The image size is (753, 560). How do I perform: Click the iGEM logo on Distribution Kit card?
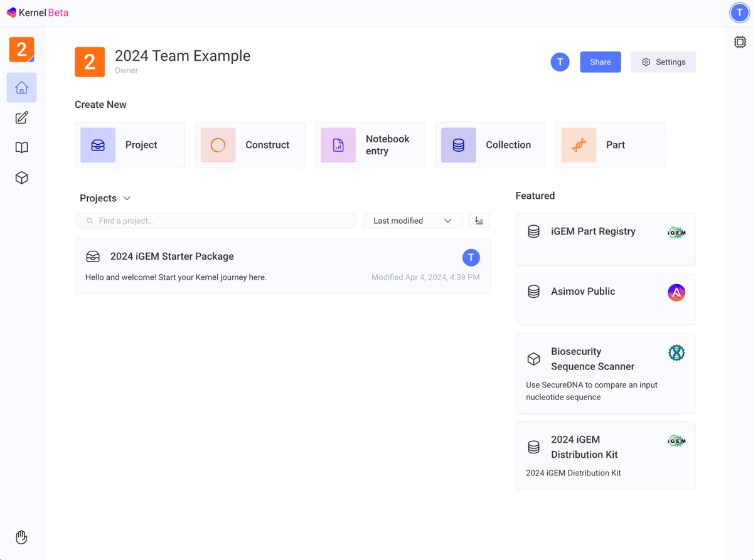click(x=676, y=440)
